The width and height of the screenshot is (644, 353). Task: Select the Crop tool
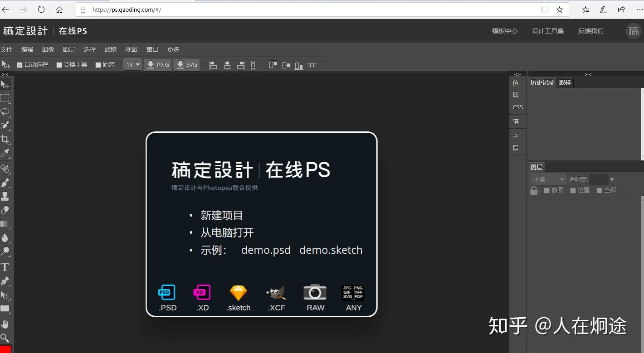(x=5, y=139)
